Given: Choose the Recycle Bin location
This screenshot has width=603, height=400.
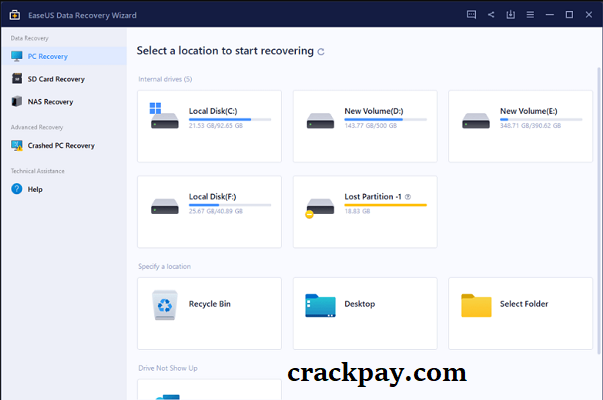Looking at the screenshot, I should pos(209,313).
